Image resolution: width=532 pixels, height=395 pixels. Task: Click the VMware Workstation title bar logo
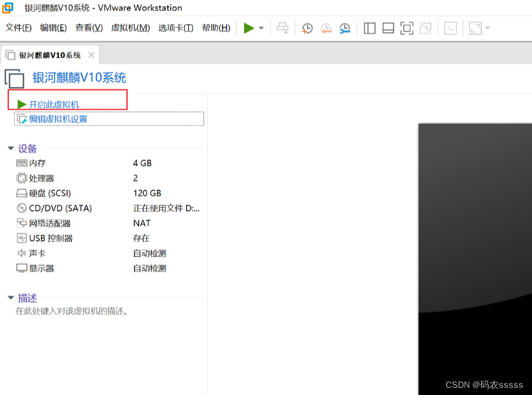tap(8, 8)
